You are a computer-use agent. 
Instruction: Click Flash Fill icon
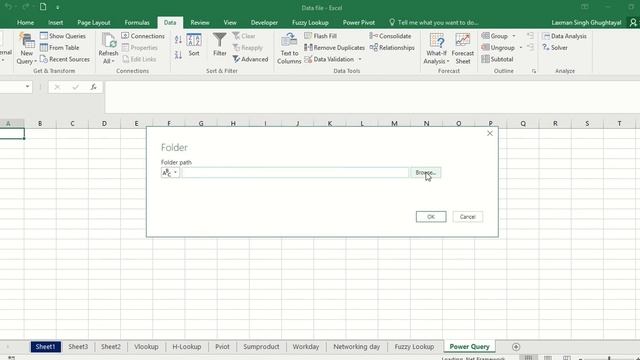[x=308, y=36]
